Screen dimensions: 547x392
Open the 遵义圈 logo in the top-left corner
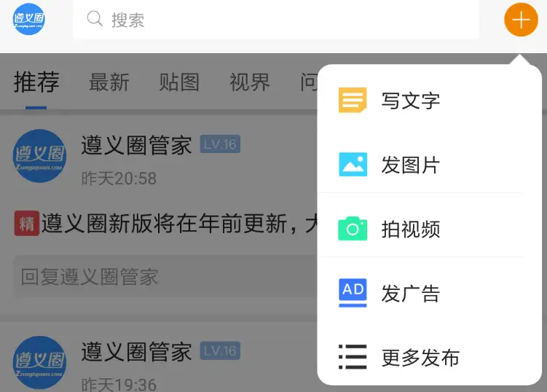click(29, 19)
